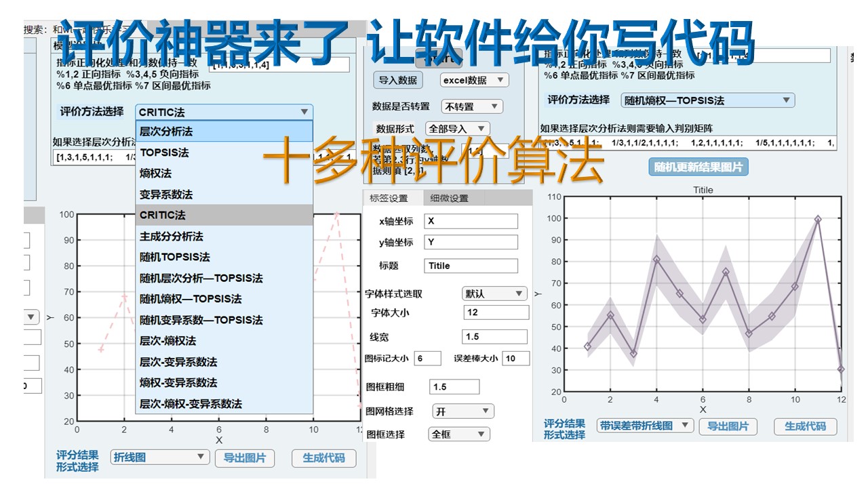Open the 带误差带折线图 result format dropdown
This screenshot has height=488, width=868.
coord(645,426)
